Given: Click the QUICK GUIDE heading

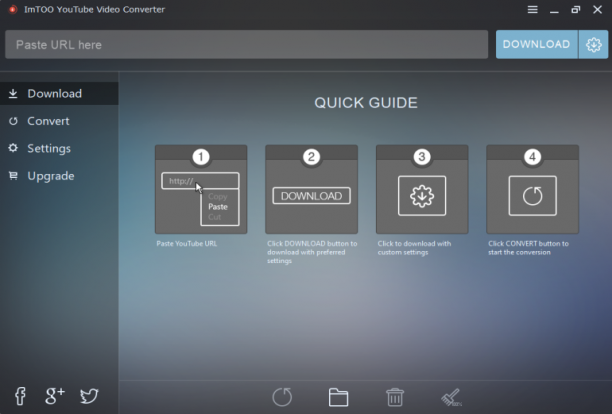Looking at the screenshot, I should tap(366, 103).
